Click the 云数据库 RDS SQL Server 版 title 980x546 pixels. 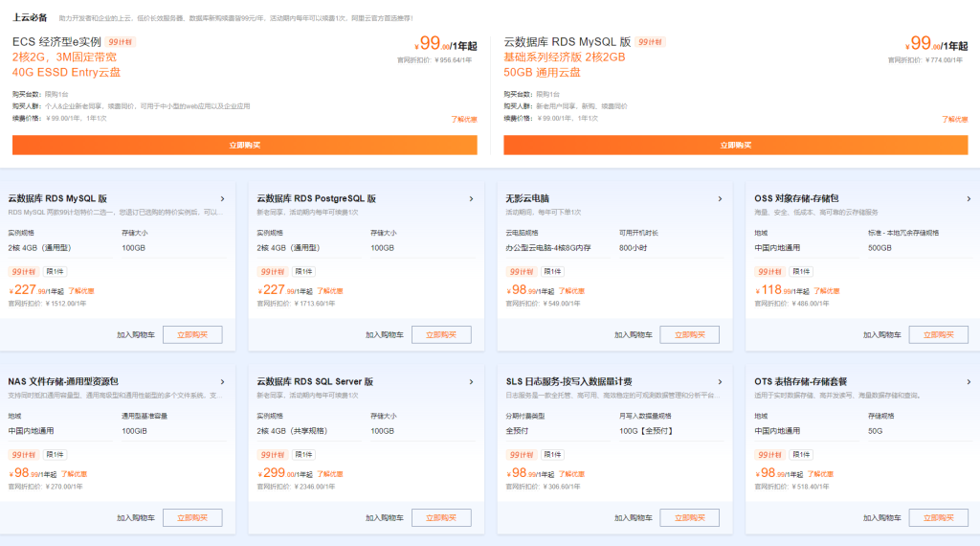point(315,382)
